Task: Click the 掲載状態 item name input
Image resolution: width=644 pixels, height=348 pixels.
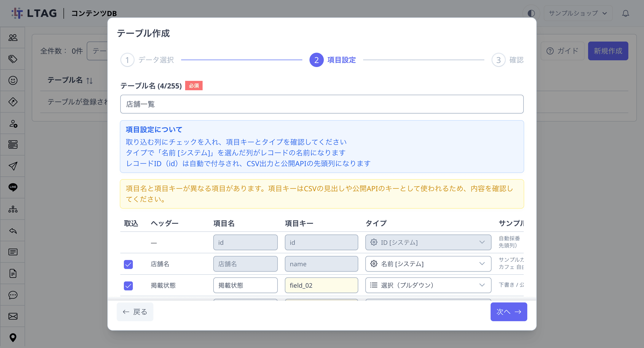Action: pos(245,285)
